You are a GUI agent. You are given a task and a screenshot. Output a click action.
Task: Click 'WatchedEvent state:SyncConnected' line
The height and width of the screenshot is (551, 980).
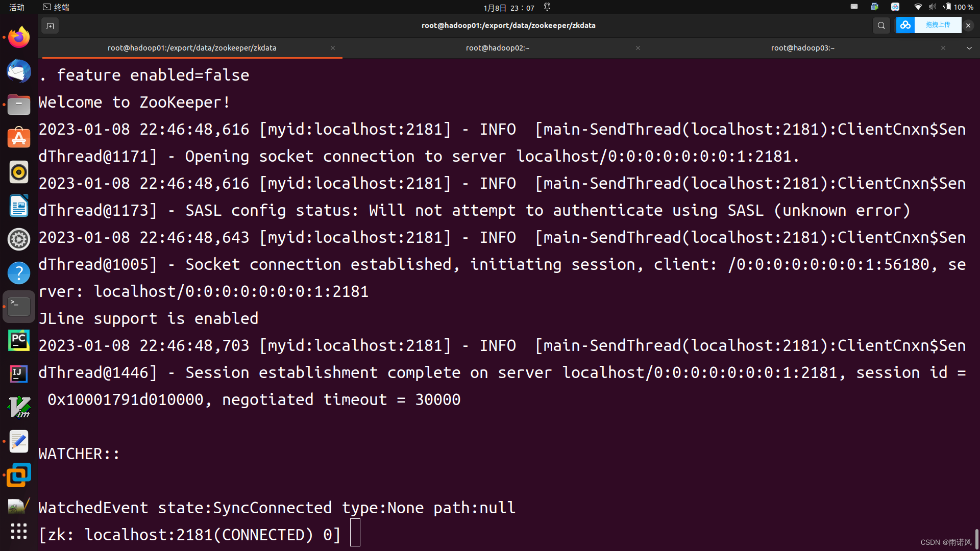click(x=277, y=508)
